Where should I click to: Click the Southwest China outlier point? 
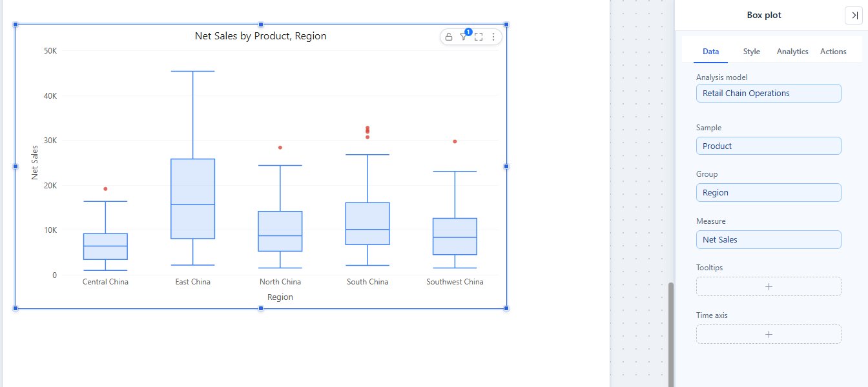point(455,141)
